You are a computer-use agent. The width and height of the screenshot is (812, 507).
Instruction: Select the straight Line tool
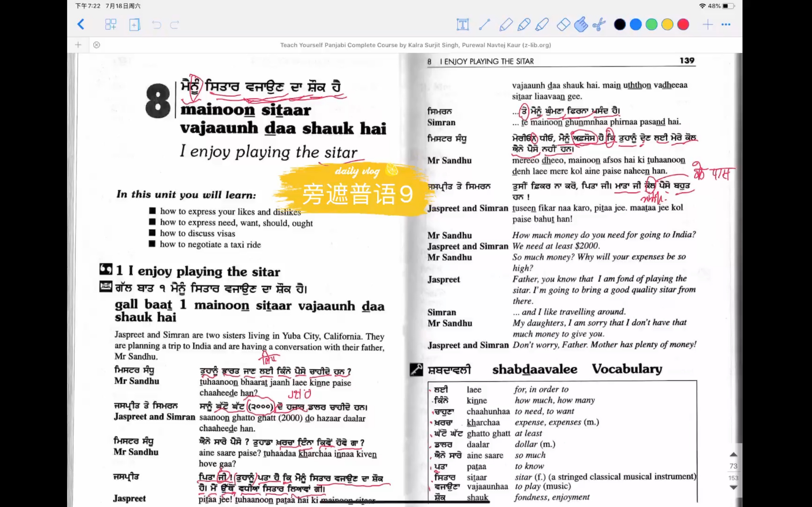tap(484, 24)
